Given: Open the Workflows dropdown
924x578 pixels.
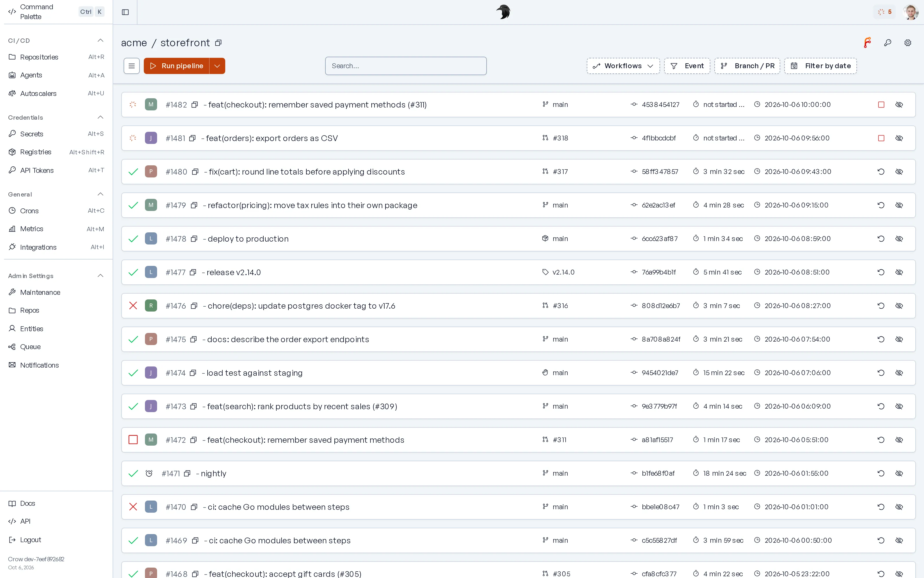Looking at the screenshot, I should (623, 66).
